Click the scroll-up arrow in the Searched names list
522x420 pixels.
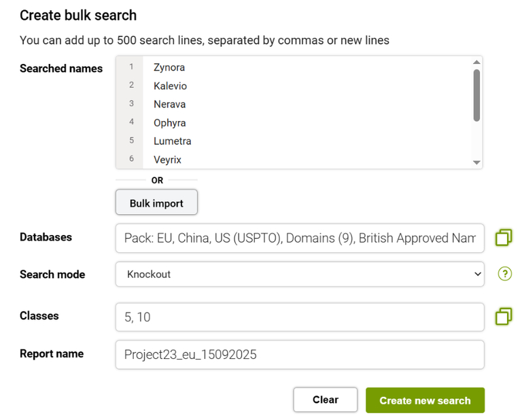[x=476, y=63]
